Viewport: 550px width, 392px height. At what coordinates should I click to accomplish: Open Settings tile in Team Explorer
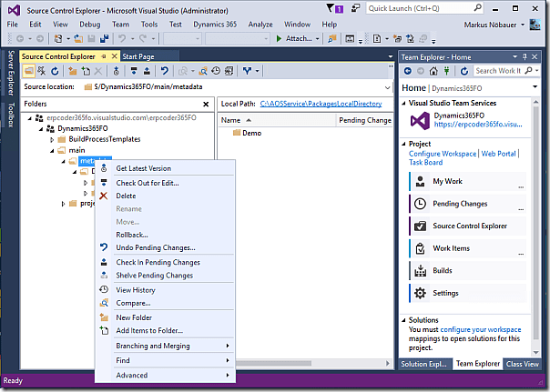pyautogui.click(x=467, y=293)
